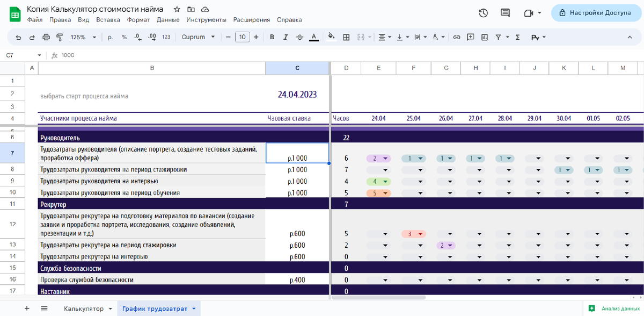Insert a comment from toolbar
This screenshot has width=644, height=316.
point(471,37)
